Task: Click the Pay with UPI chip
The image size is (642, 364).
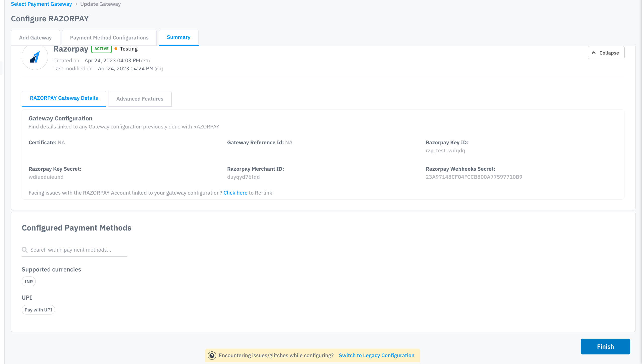Action: click(x=38, y=310)
